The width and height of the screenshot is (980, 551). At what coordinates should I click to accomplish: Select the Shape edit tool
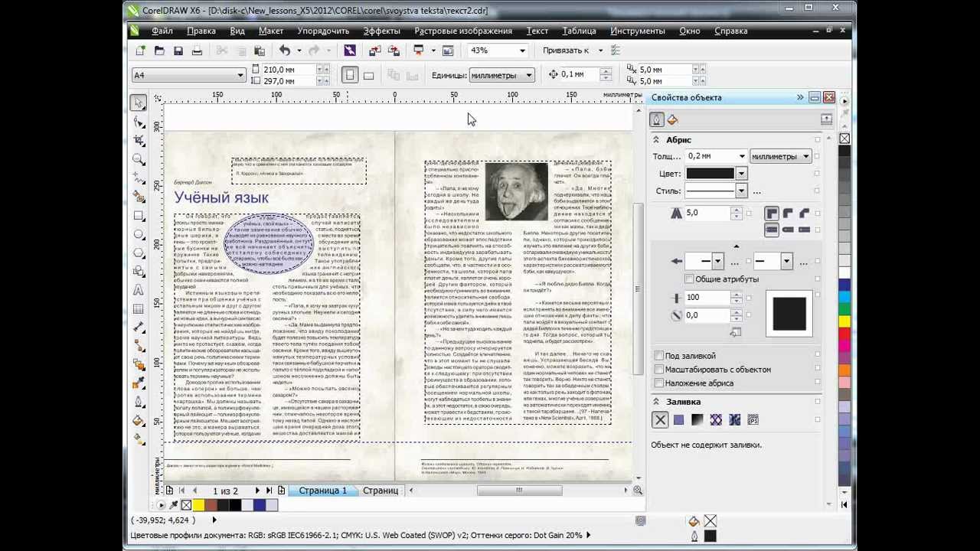coord(139,122)
